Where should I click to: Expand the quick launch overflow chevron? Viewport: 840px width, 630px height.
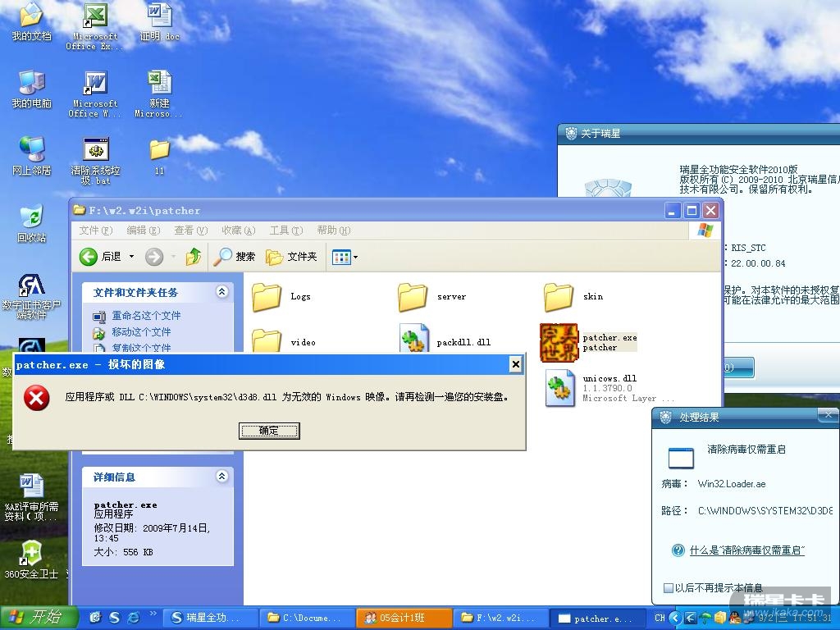(x=153, y=614)
